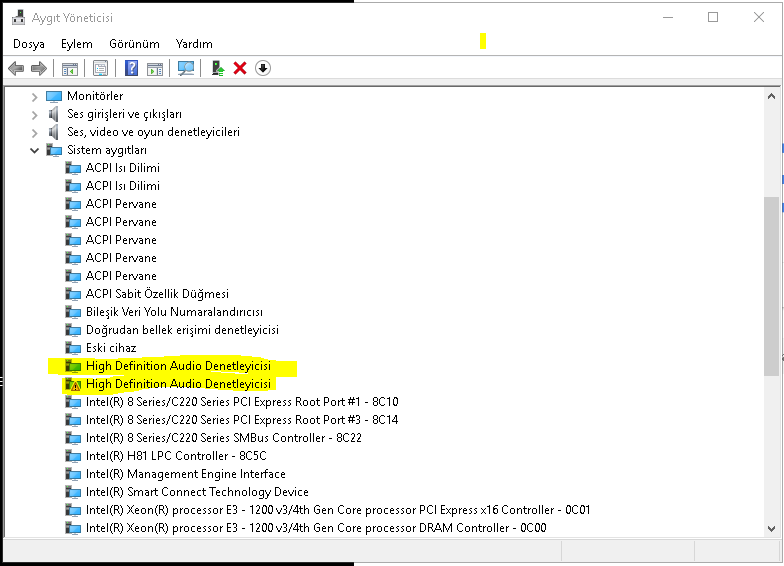Select High Definition Audio Denetleyicisi without warning
Screen dimensions: 784x566
178,366
